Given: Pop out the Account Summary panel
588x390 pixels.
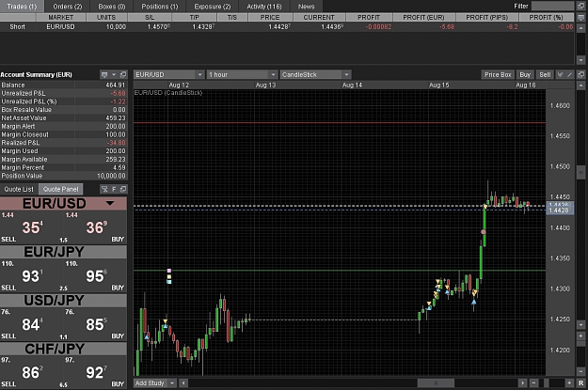Looking at the screenshot, I should click(x=123, y=74).
